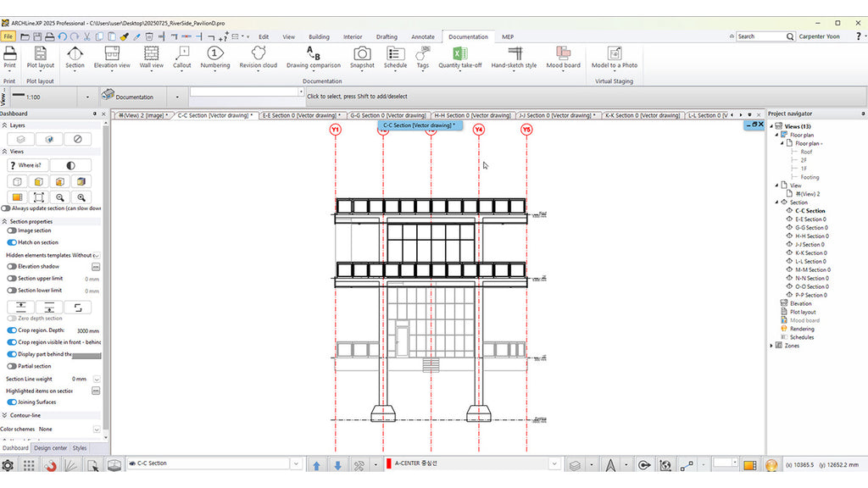Open the MEP ribbon tab

508,37
